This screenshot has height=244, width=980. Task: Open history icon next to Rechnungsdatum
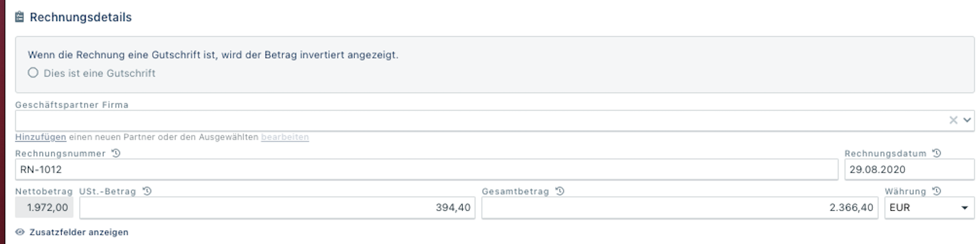[x=937, y=154]
